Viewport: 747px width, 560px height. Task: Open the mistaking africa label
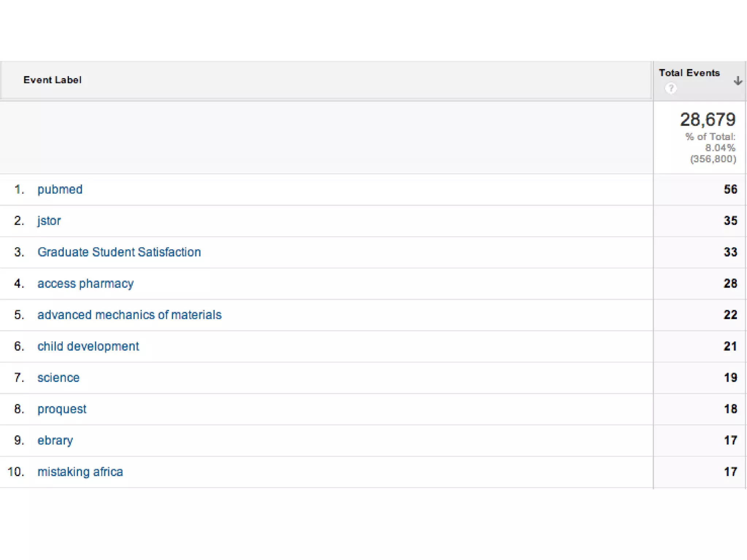[x=80, y=472]
